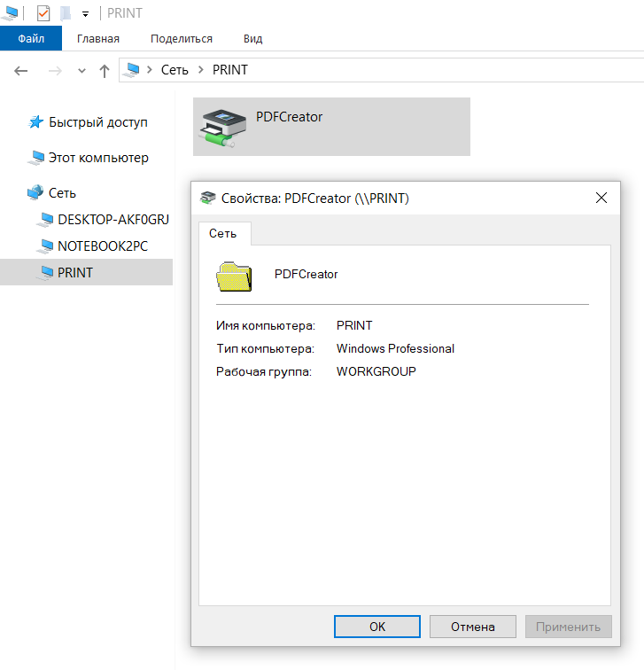Screen dimensions: 644x670
Task: Click the Forward navigation arrow
Action: coord(55,70)
